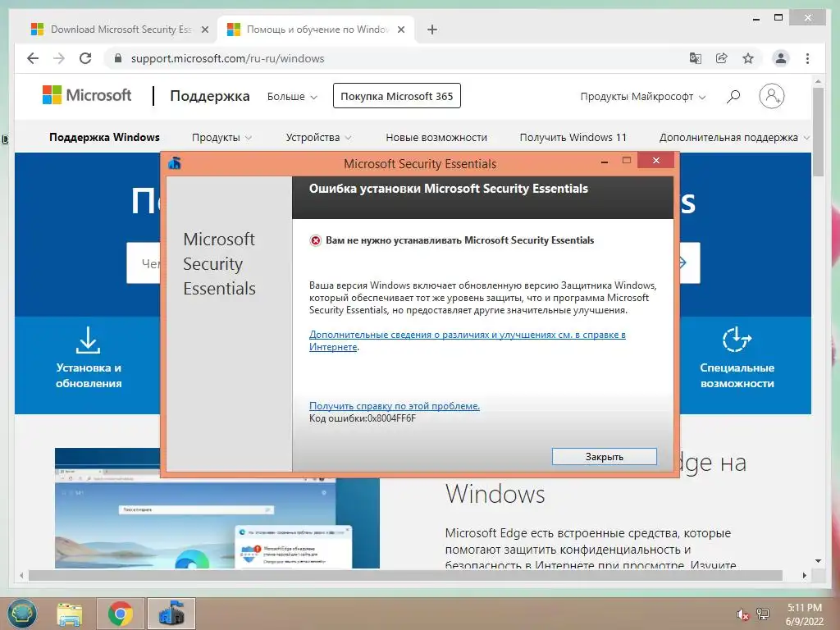Open File Explorer from the taskbar
840x630 pixels.
[x=70, y=614]
